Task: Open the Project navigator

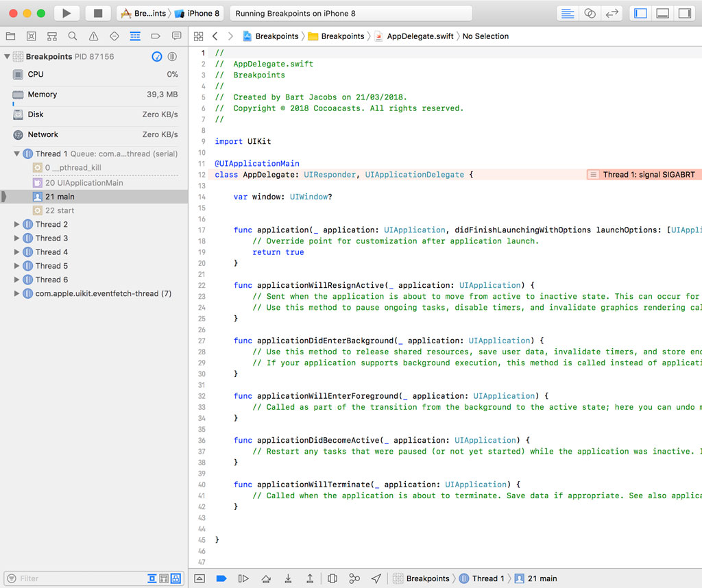Action: click(10, 36)
